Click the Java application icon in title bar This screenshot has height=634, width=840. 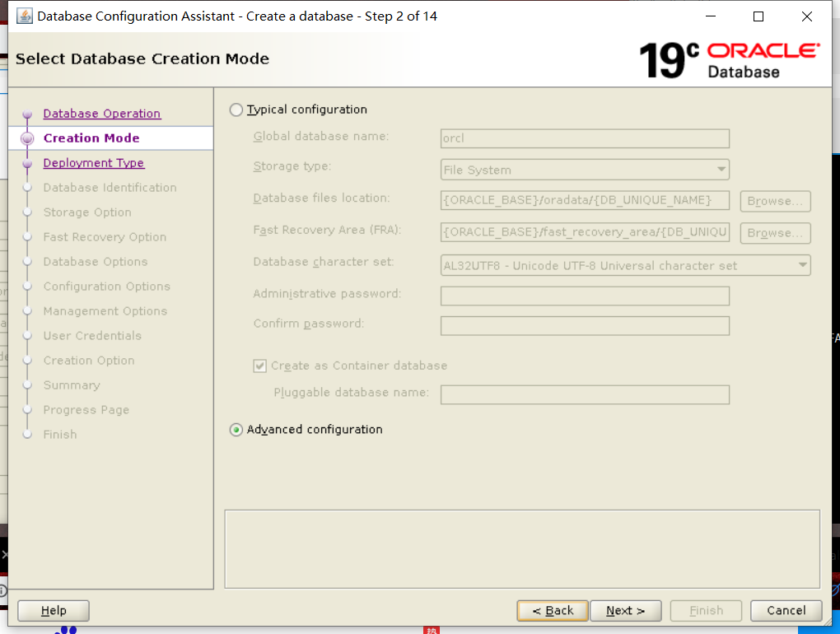24,16
